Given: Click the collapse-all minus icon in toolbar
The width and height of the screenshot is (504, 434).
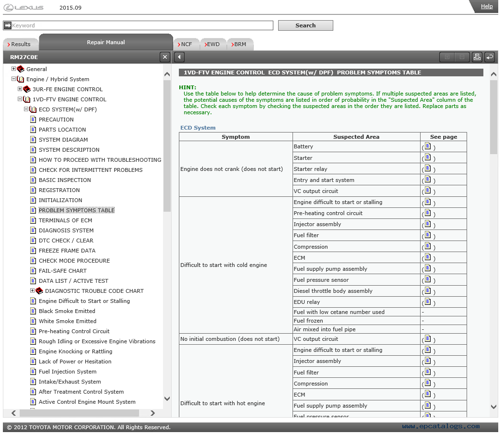Looking at the screenshot, I should [x=462, y=57].
